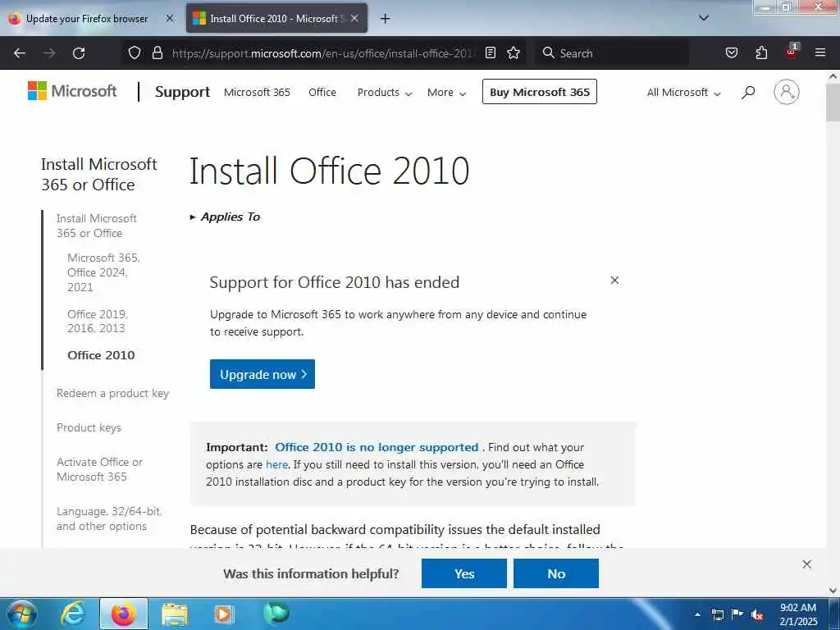This screenshot has width=840, height=630.
Task: Click the Firefox taskbar icon
Action: click(x=123, y=614)
